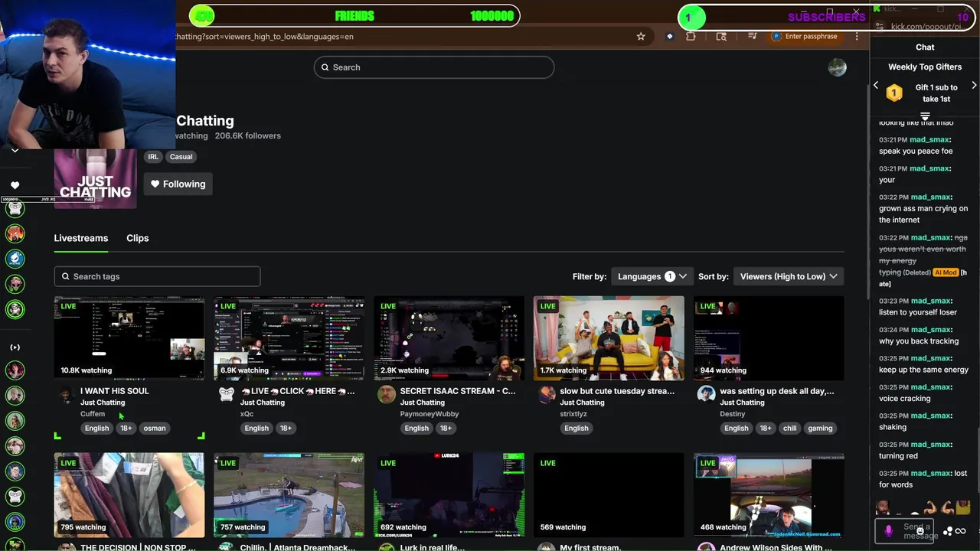Open the search-tabs icon in browser toolbar

click(x=721, y=36)
